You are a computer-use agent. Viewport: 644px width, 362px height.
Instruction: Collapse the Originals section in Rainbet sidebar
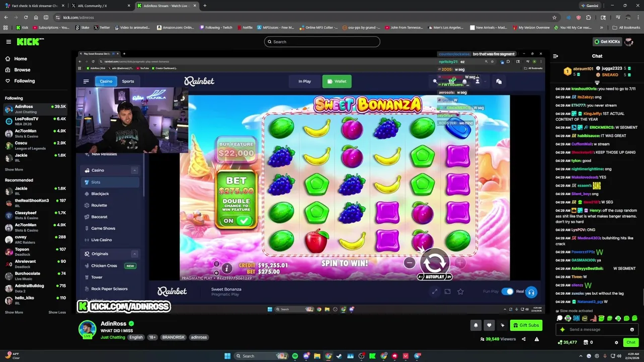(134, 254)
